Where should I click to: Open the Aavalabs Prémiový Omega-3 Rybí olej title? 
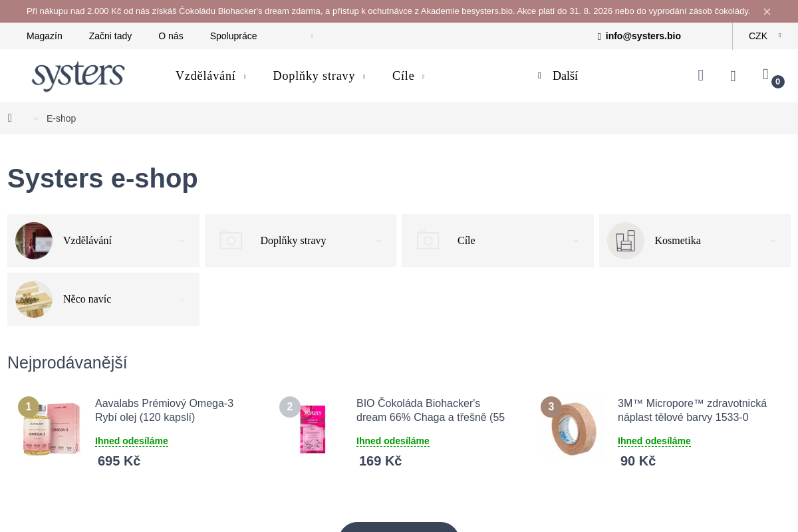[164, 410]
